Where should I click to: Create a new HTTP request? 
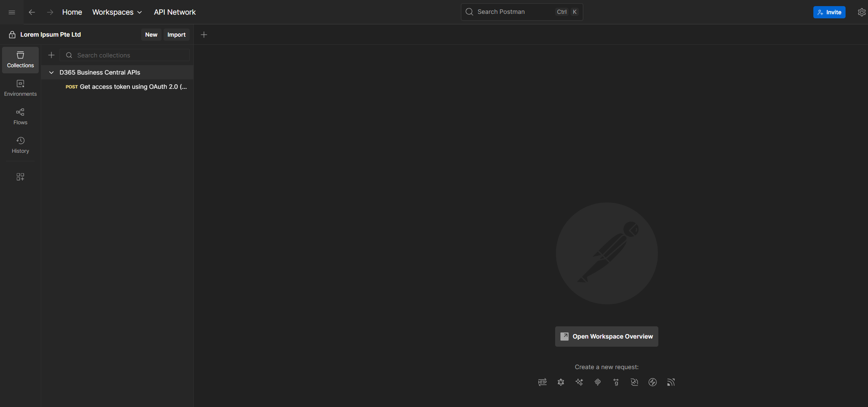pos(542,382)
